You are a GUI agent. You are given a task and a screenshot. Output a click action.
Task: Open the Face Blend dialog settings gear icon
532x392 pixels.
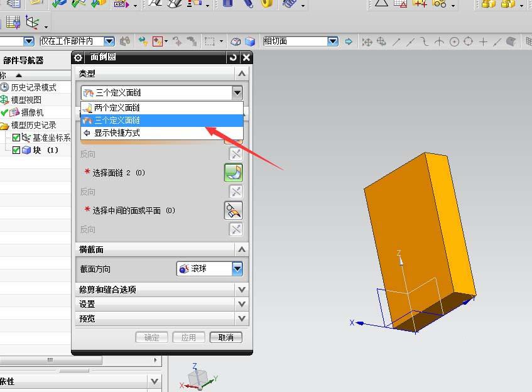tap(79, 57)
